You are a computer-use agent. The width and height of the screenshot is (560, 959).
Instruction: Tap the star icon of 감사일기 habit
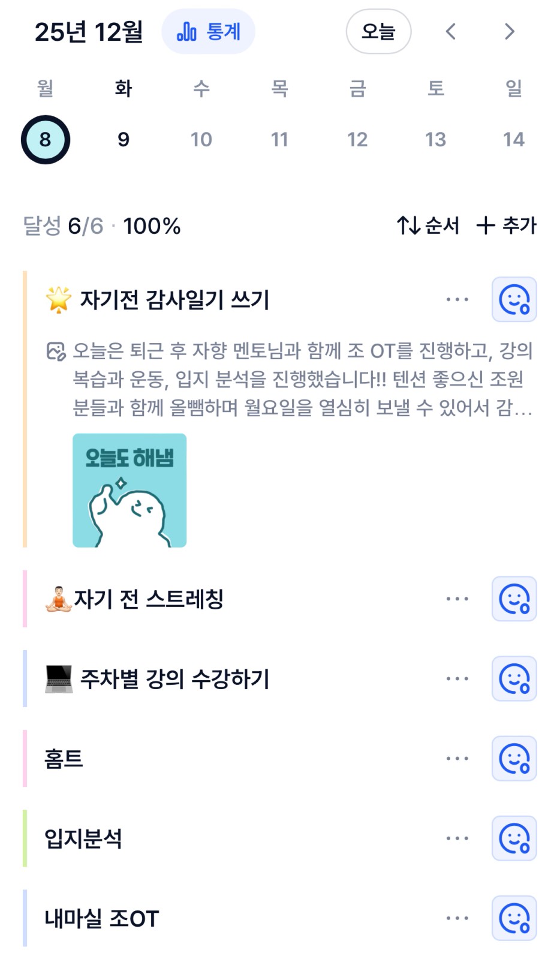click(x=58, y=299)
